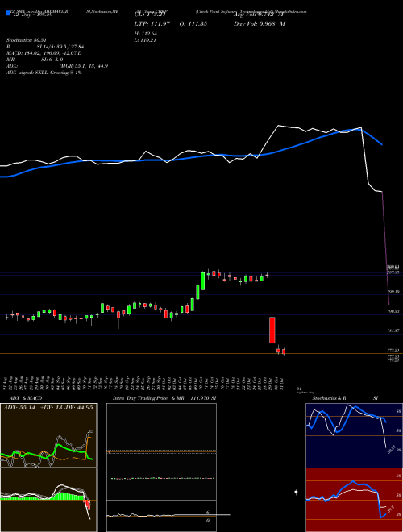403x532 pixels.
Task: Select the '12 Day = 198.59' legend text
Action: (x=31, y=15)
